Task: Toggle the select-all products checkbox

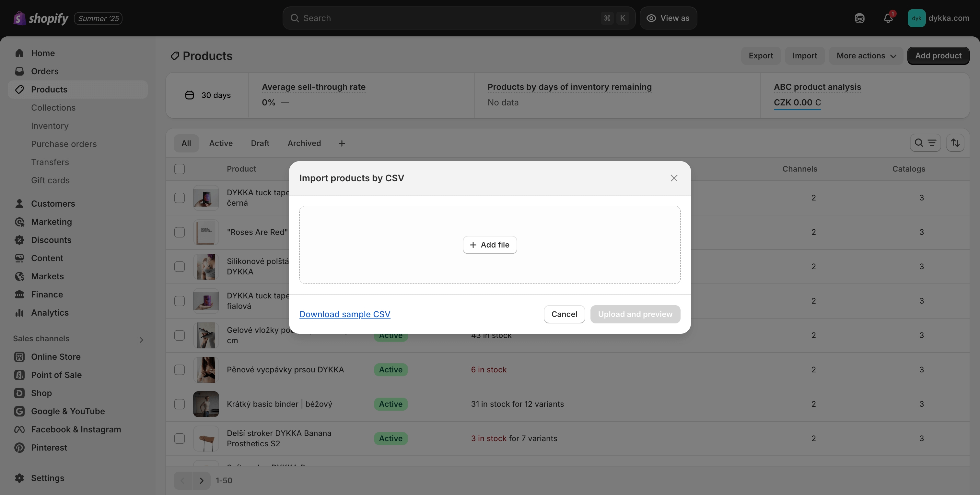Action: 180,169
